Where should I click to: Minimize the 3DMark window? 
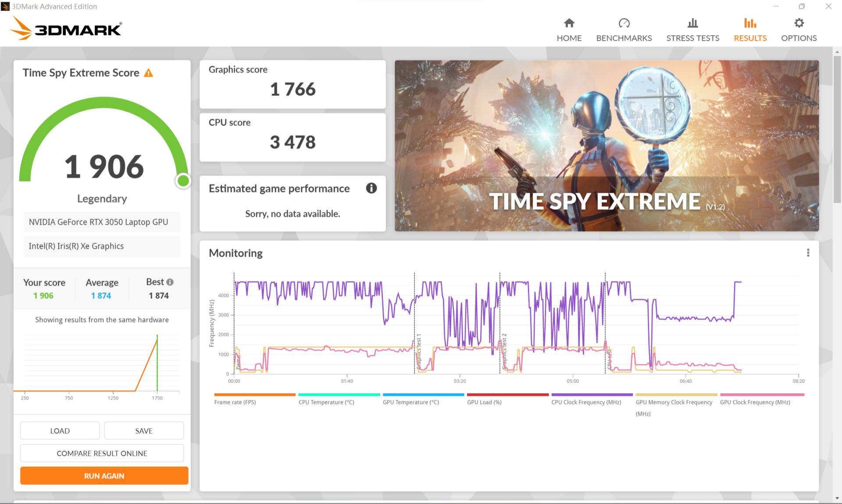click(776, 6)
